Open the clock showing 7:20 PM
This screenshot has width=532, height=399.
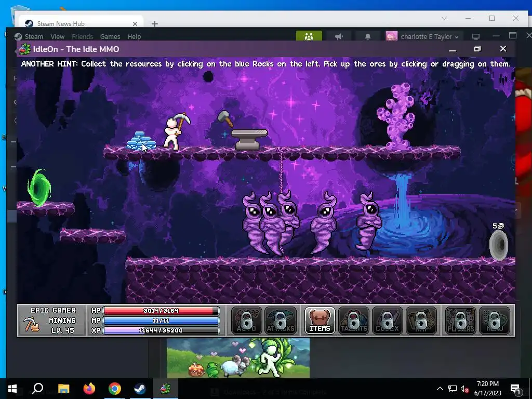[x=487, y=389]
